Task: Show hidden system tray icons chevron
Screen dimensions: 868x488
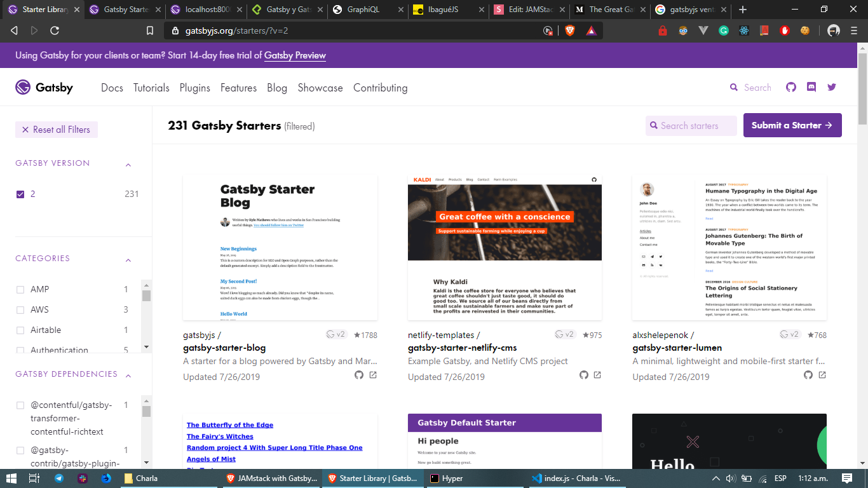Action: click(715, 478)
